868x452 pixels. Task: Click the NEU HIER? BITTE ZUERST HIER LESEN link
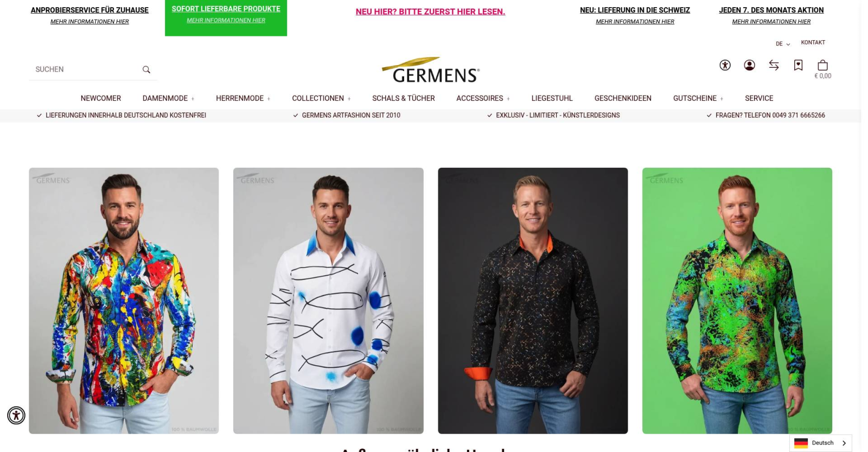coord(430,11)
